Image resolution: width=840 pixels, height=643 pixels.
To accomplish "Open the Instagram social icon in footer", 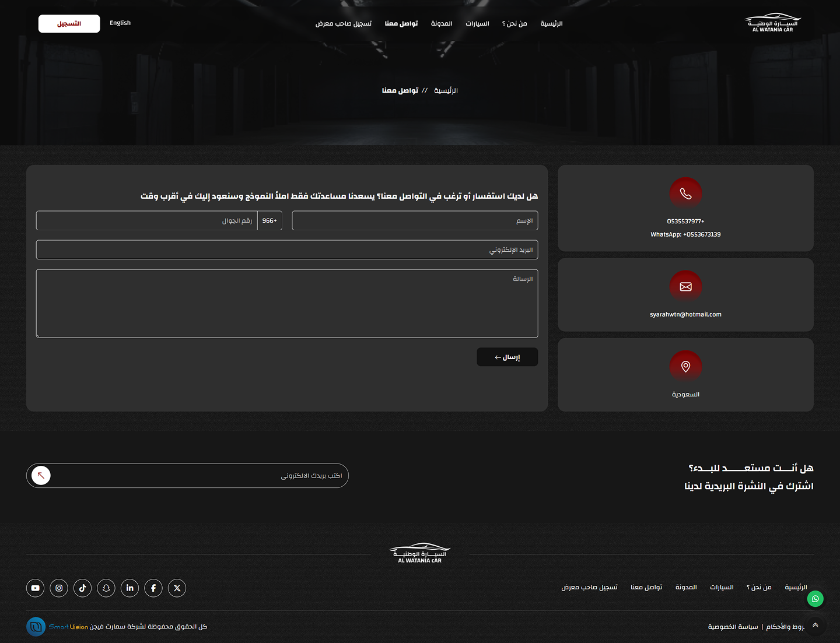I will 59,588.
